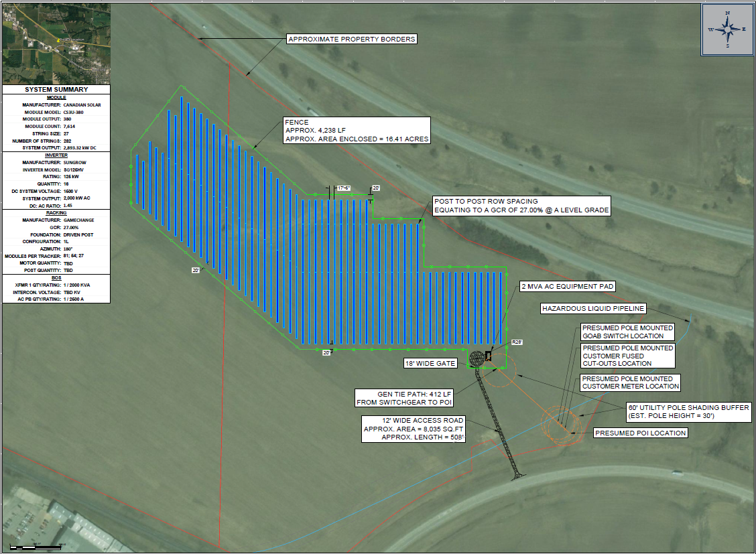Viewport: 756px width, 554px height.
Task: Select the orange POI location circles
Action: pyautogui.click(x=561, y=422)
